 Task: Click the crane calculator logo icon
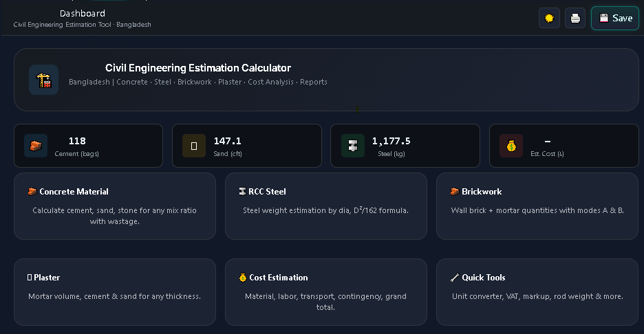click(43, 80)
